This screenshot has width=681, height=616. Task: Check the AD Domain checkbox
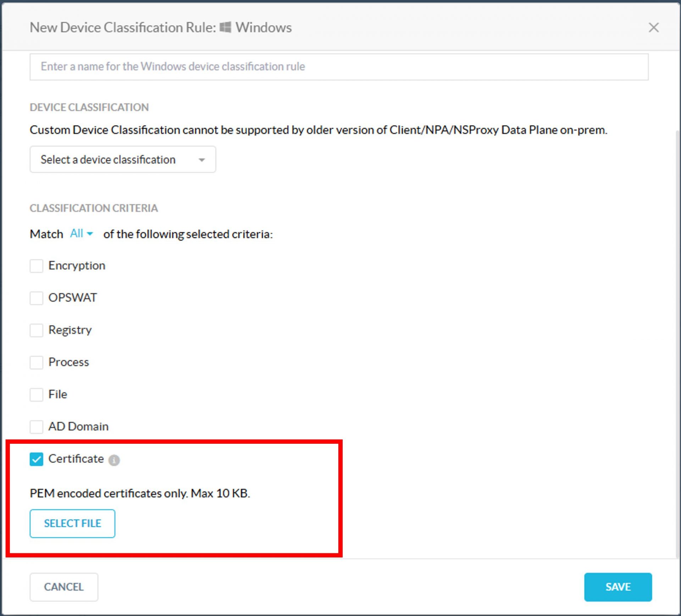pyautogui.click(x=36, y=427)
